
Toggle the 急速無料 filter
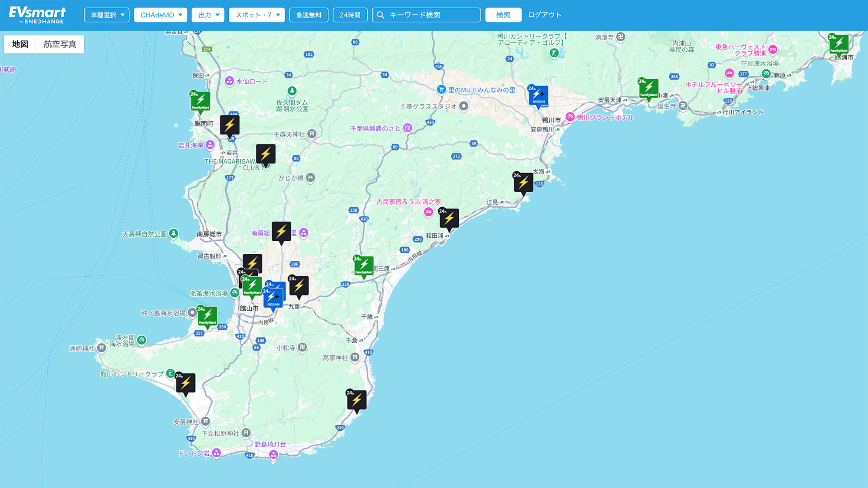(x=309, y=15)
